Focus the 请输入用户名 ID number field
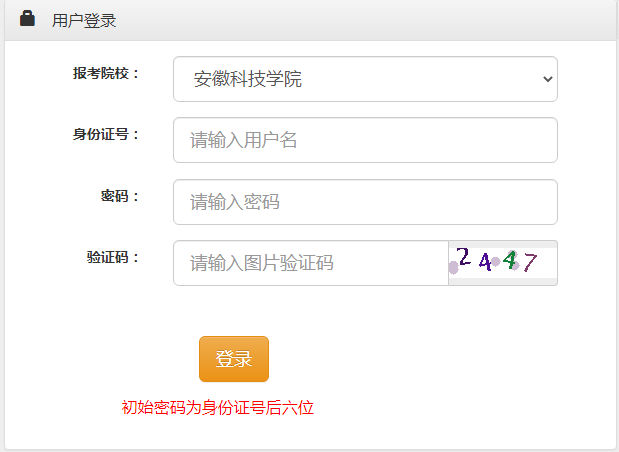Image resolution: width=619 pixels, height=452 pixels. 365,140
